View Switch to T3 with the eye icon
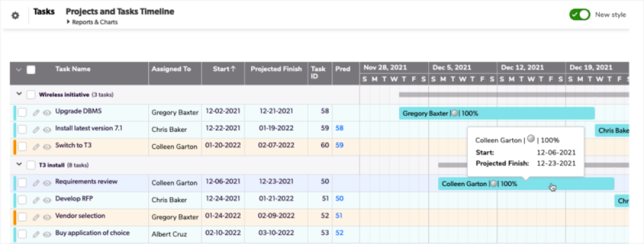 (x=47, y=147)
